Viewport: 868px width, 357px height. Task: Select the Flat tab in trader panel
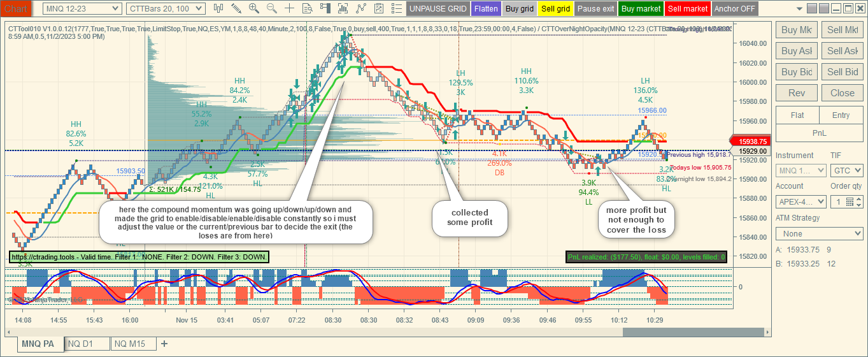pyautogui.click(x=797, y=115)
